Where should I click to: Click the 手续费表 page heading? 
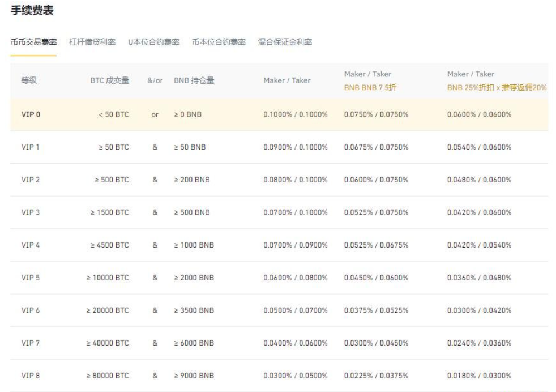coord(32,11)
